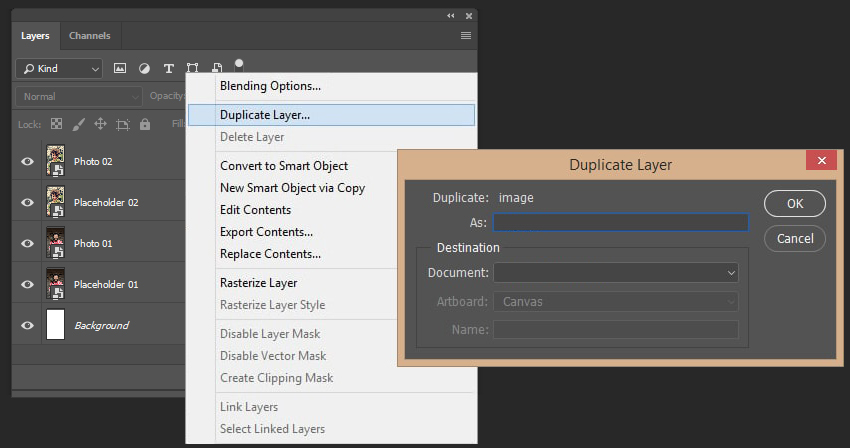Image resolution: width=850 pixels, height=448 pixels.
Task: Lock image pixels brush icon
Action: (x=79, y=124)
